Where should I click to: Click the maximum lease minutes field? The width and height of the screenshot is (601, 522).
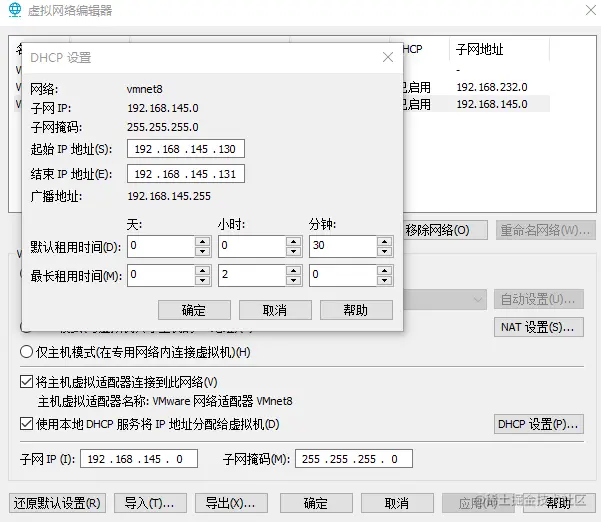pos(343,275)
